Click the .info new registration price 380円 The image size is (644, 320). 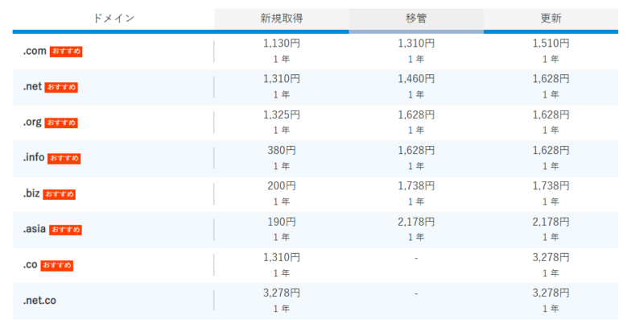pyautogui.click(x=282, y=151)
